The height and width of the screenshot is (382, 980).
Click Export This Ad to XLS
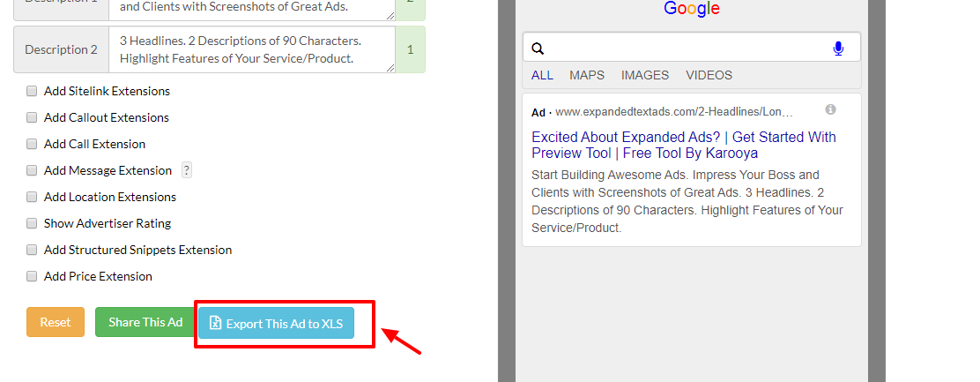click(276, 323)
